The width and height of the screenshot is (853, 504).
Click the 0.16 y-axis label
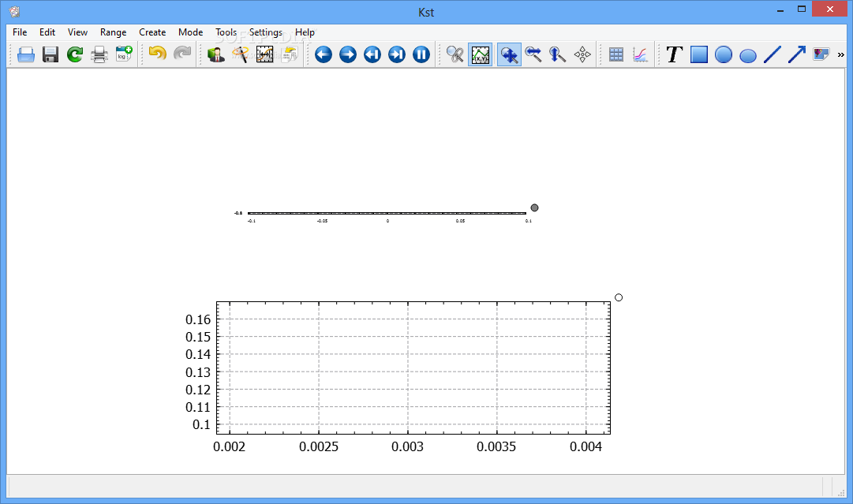click(x=198, y=319)
